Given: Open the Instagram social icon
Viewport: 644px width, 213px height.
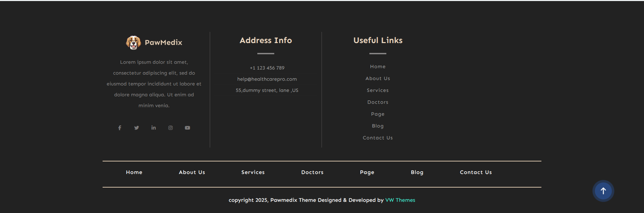Looking at the screenshot, I should coord(171,128).
